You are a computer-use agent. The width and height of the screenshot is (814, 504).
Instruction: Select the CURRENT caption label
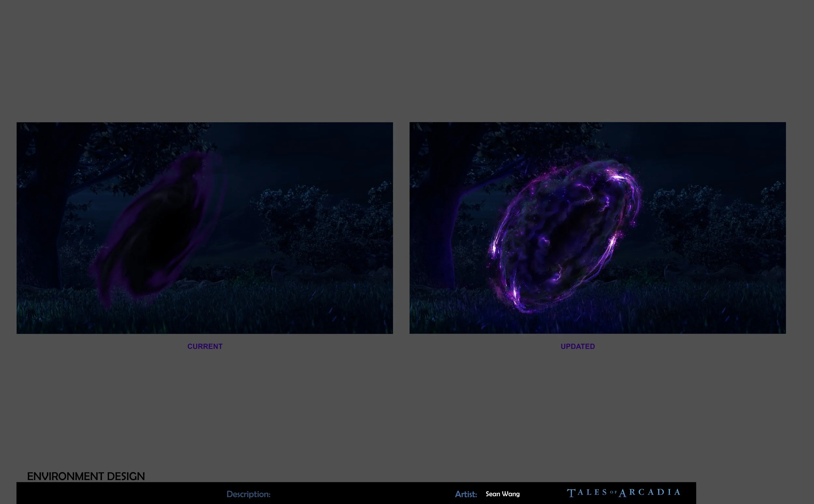click(205, 346)
